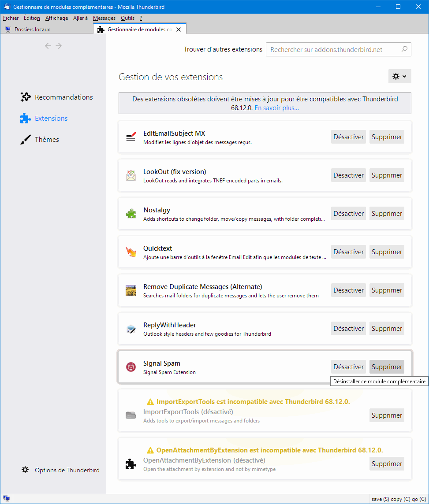Click the ImportExportTools (désactivé) name
Image resolution: width=429 pixels, height=504 pixels.
click(x=188, y=412)
